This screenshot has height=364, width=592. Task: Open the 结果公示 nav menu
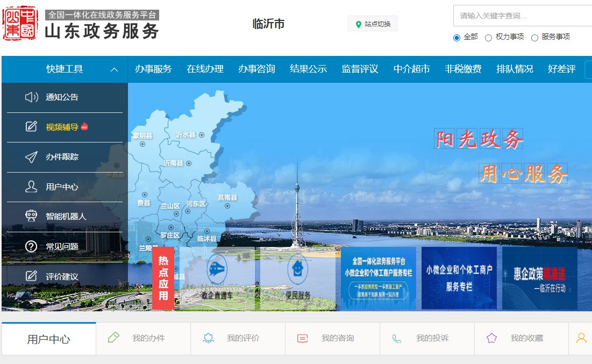pyautogui.click(x=308, y=69)
